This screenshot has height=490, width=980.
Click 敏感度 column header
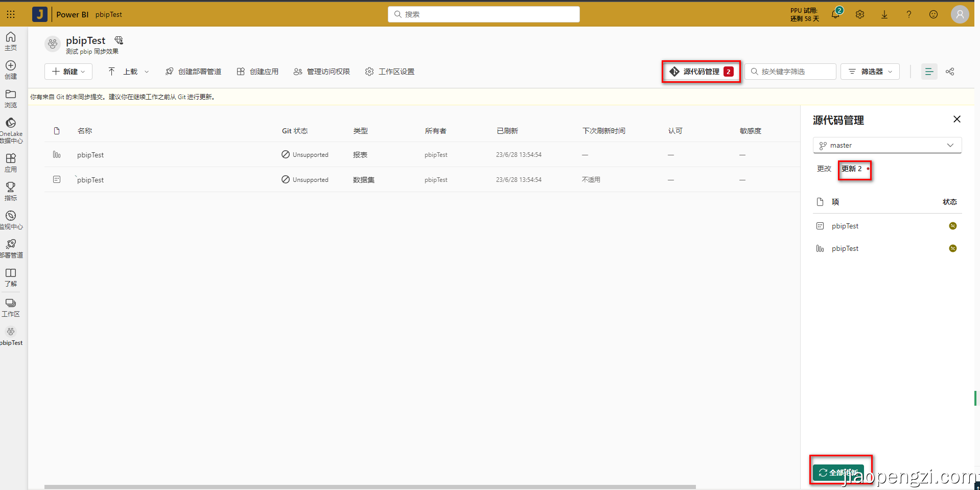pos(751,131)
